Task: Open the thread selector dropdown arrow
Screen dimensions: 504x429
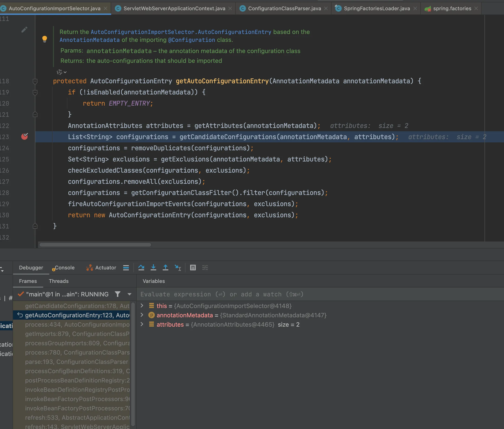Action: coord(129,294)
